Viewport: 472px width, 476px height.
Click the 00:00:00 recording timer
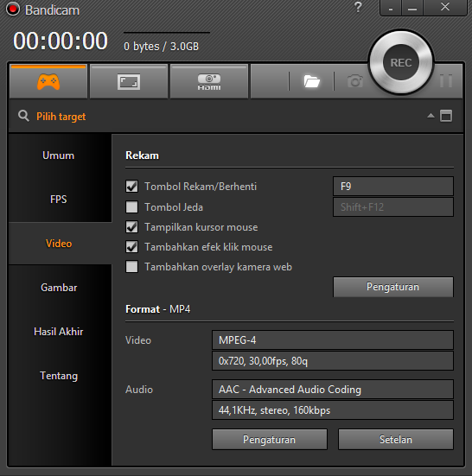pos(61,41)
